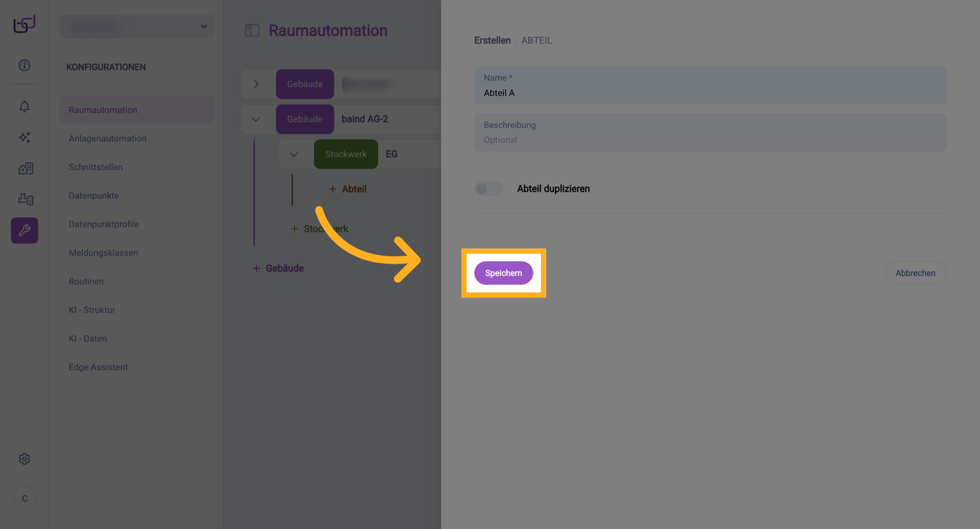Collapse the baind AG-2 Gebäude node
The image size is (980, 529).
point(256,119)
